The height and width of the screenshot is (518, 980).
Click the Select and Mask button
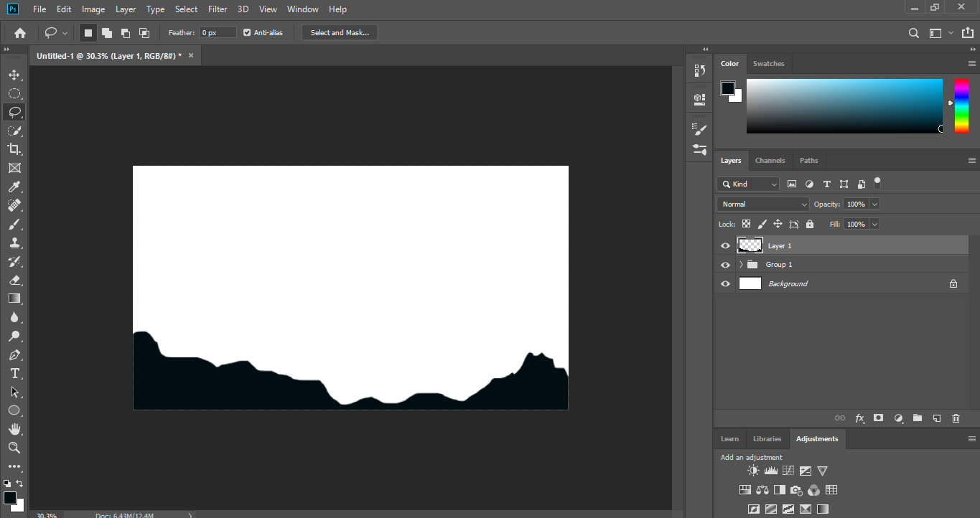(340, 32)
